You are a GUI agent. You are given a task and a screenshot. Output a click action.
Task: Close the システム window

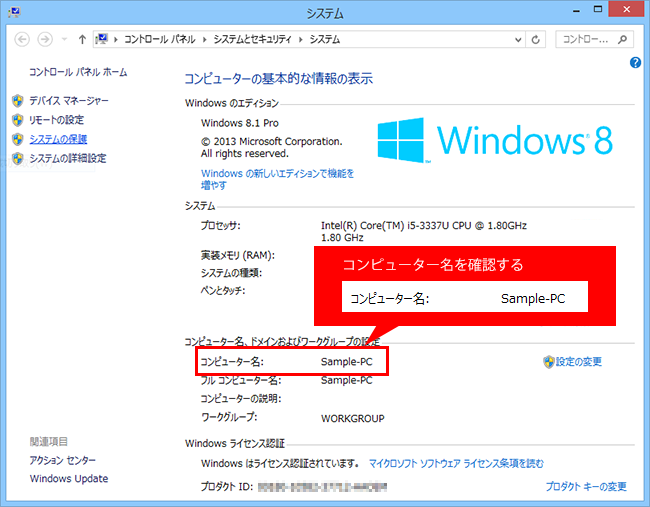click(626, 9)
